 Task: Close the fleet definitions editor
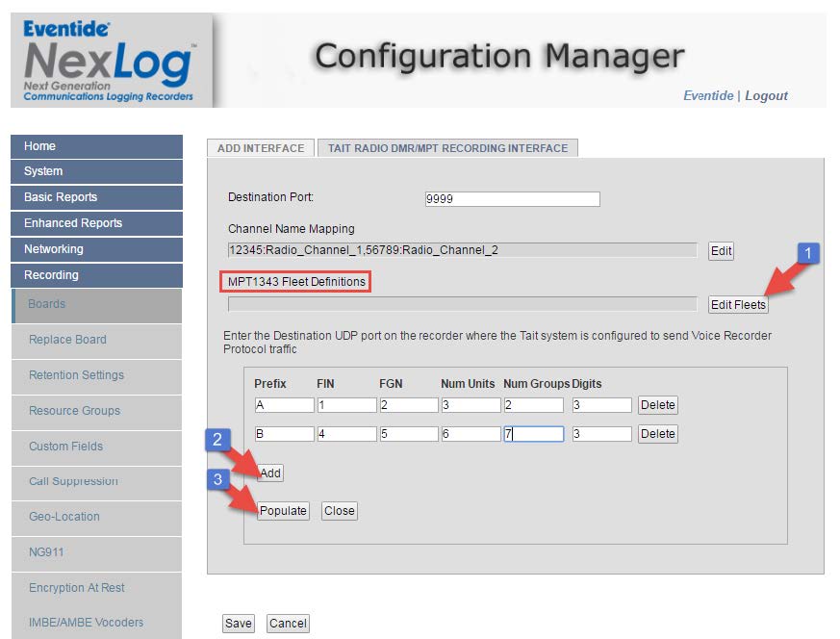339,511
